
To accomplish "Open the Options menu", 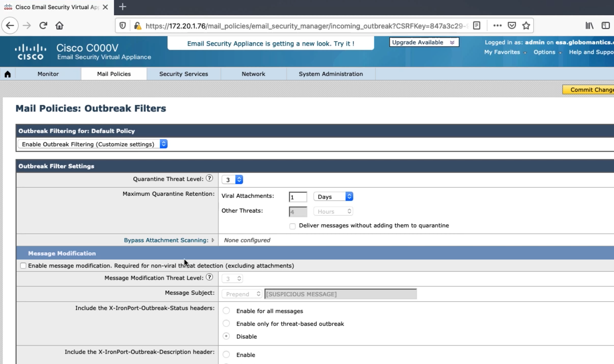I will [x=547, y=52].
